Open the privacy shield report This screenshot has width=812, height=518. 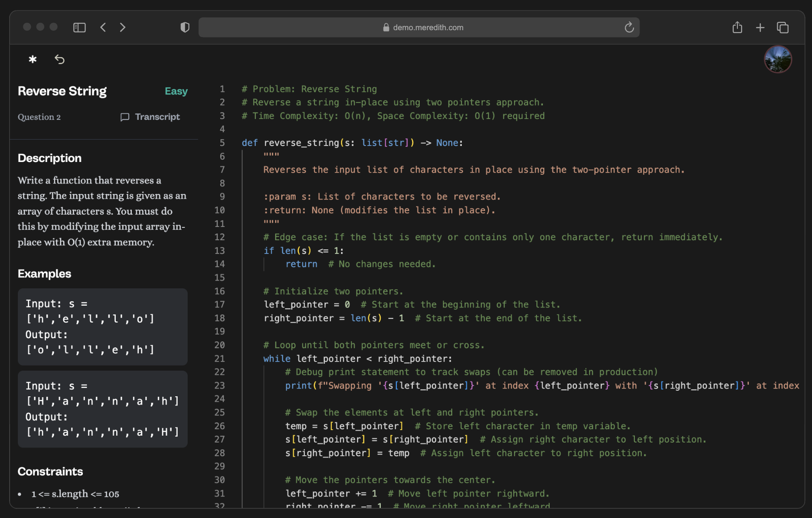coord(185,27)
